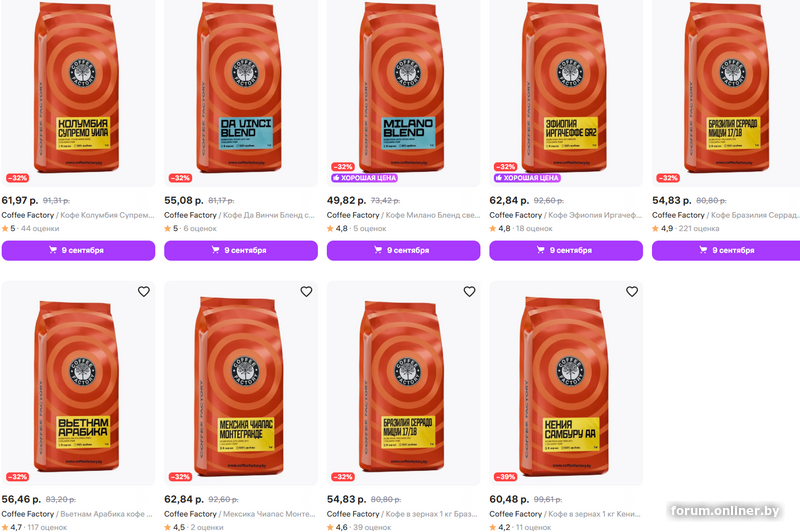Image resolution: width=800 pixels, height=532 pixels.
Task: Click the -39% discount badge on Кения
Action: [x=505, y=477]
